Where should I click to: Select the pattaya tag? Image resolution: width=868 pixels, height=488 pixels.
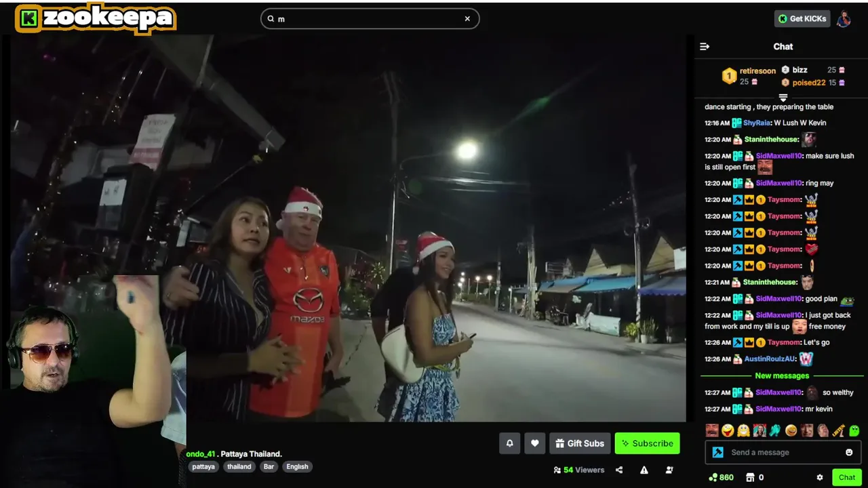click(x=203, y=466)
